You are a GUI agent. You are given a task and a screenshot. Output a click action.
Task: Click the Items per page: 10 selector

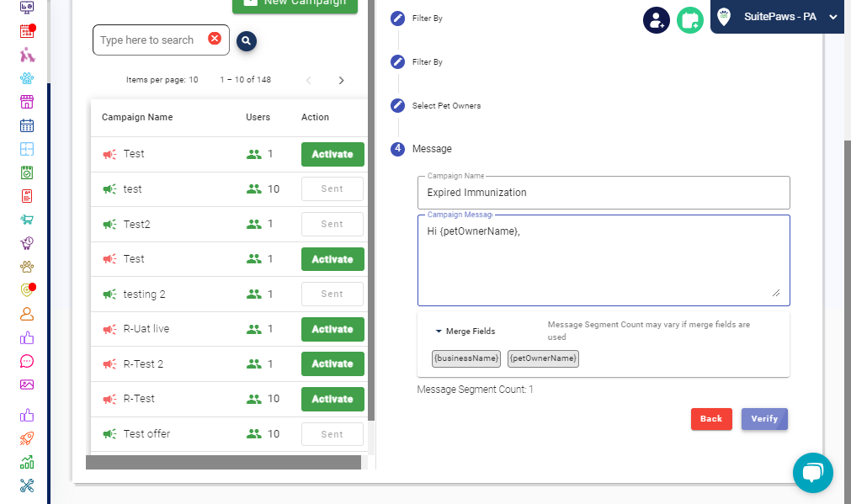pyautogui.click(x=162, y=80)
